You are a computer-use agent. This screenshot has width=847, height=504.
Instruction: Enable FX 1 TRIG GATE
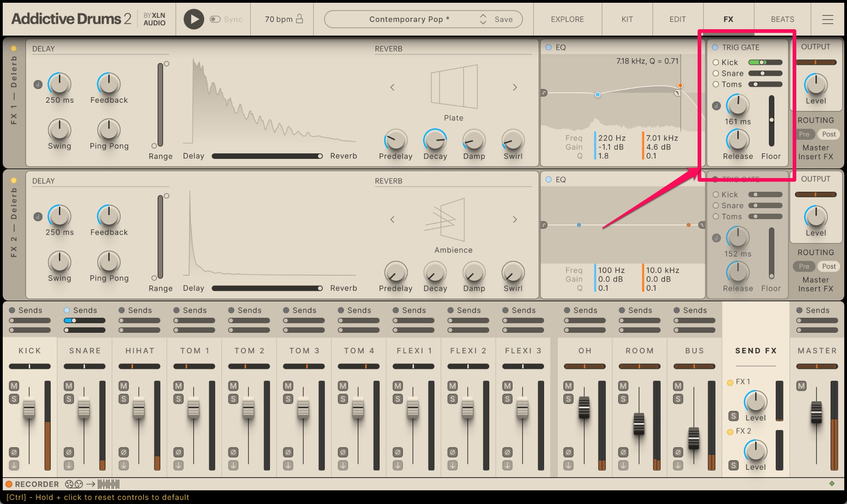click(715, 47)
